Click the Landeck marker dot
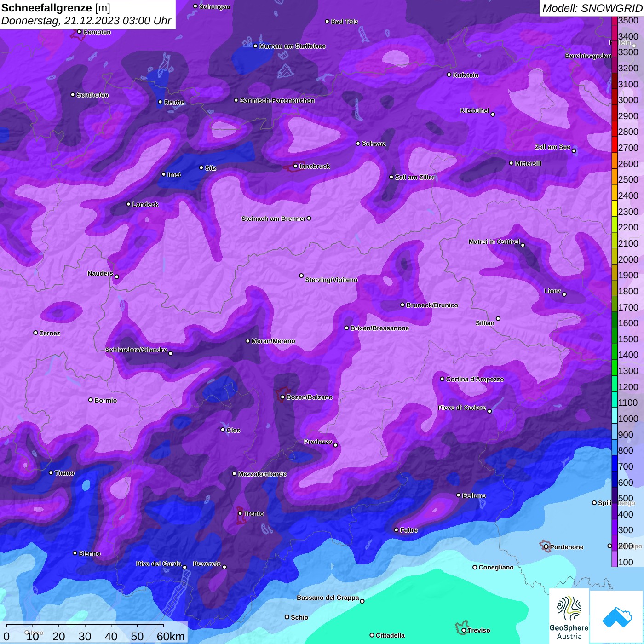Viewport: 644px width, 644px height. tap(129, 204)
